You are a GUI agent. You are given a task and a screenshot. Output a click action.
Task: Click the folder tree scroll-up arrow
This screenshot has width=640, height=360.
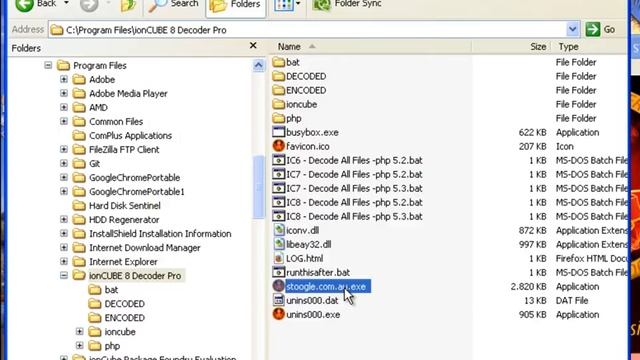[258, 65]
